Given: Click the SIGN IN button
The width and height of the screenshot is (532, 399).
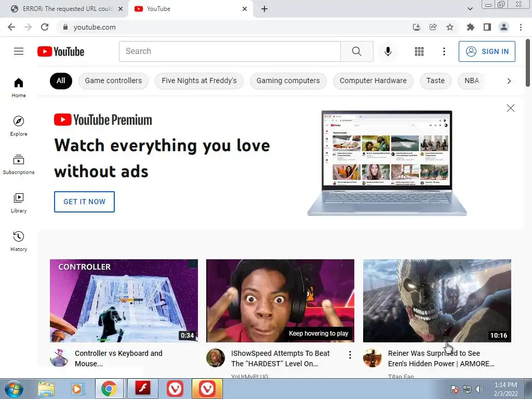Looking at the screenshot, I should click(487, 51).
